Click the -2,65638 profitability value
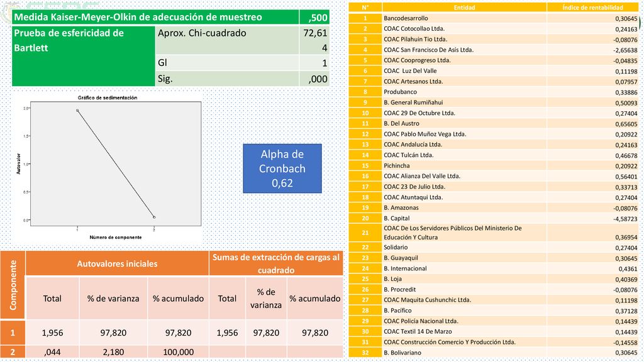 [626, 50]
